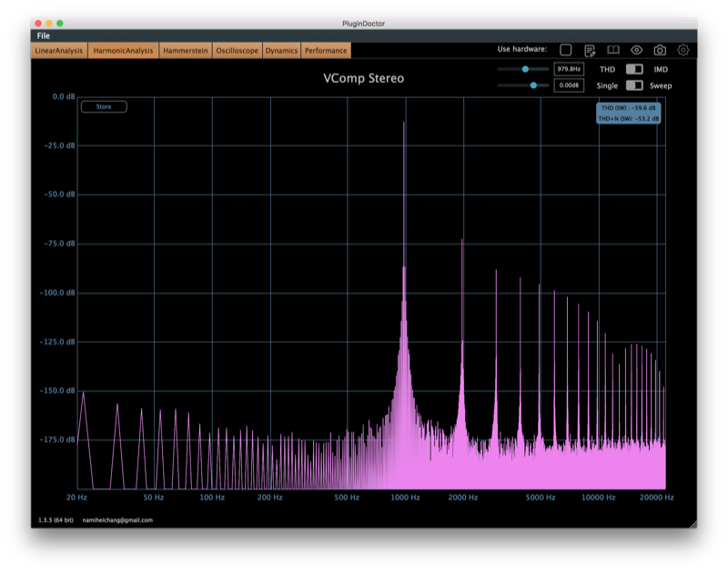Click the Single label
The height and width of the screenshot is (572, 728).
pyautogui.click(x=607, y=85)
